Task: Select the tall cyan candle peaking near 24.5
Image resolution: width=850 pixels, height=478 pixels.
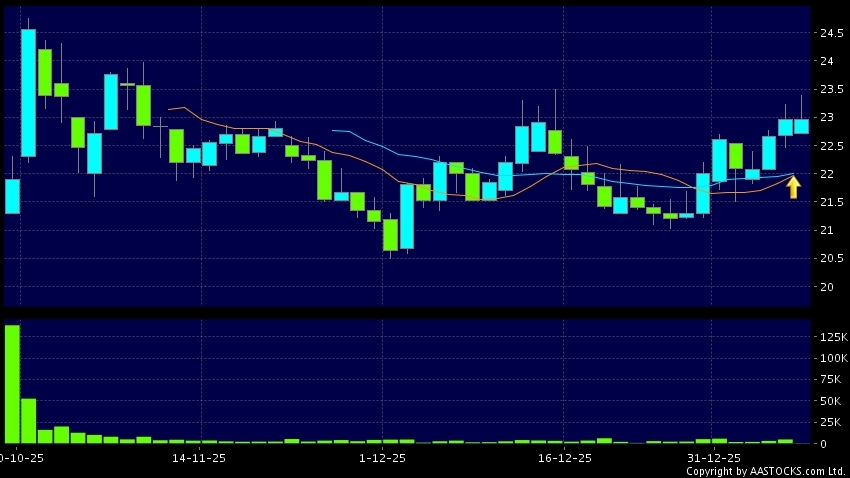Action: 28,93
